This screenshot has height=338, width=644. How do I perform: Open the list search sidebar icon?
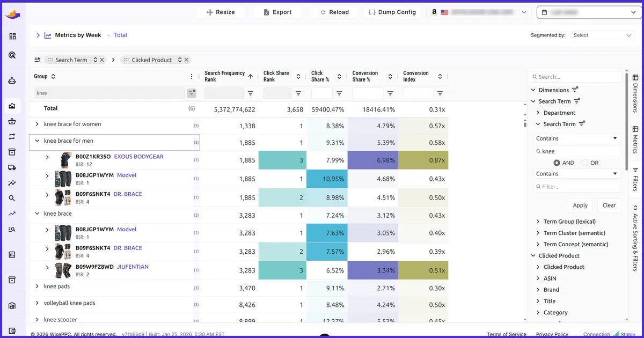[x=12, y=229]
